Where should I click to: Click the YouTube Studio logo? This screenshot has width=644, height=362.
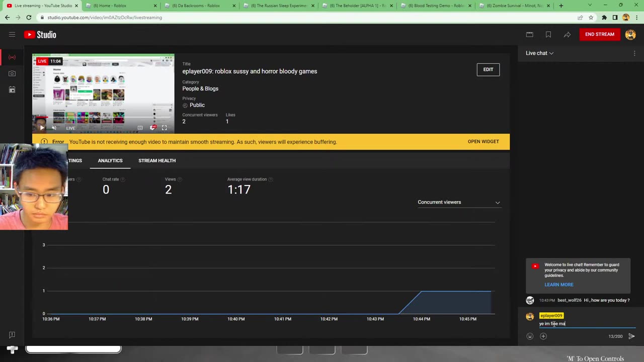pos(40,35)
